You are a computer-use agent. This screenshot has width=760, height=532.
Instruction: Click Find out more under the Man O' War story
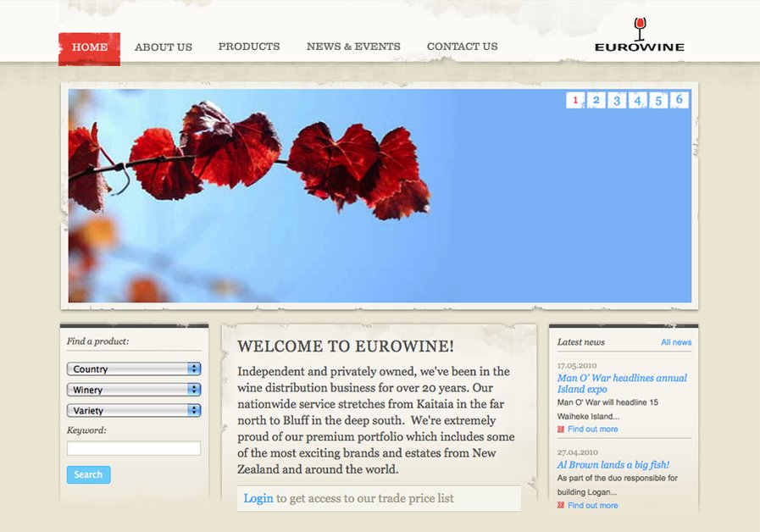(596, 429)
